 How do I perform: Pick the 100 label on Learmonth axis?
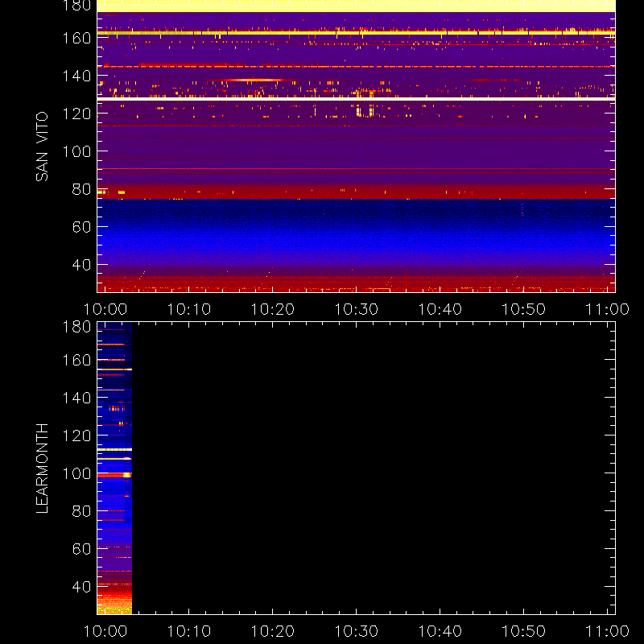(76, 473)
